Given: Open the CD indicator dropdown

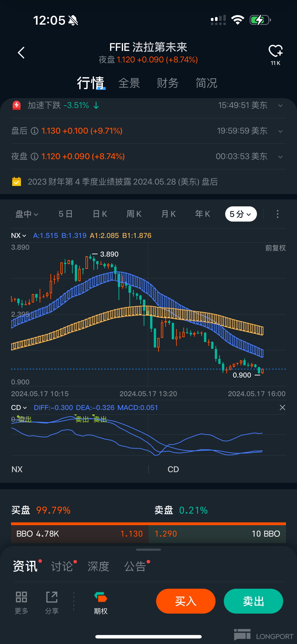Looking at the screenshot, I should (x=19, y=407).
